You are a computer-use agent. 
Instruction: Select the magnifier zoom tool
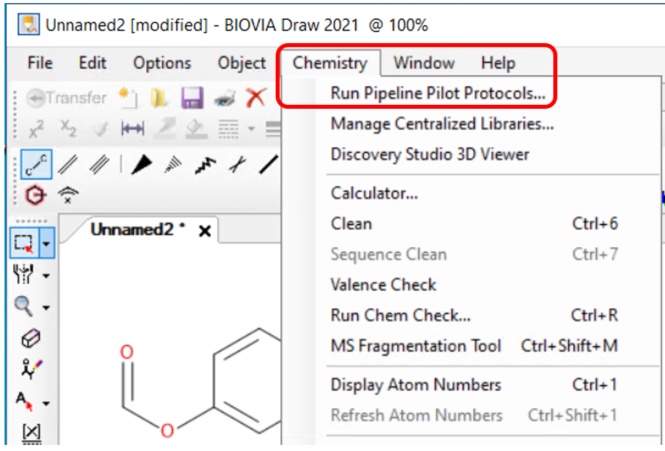[23, 306]
